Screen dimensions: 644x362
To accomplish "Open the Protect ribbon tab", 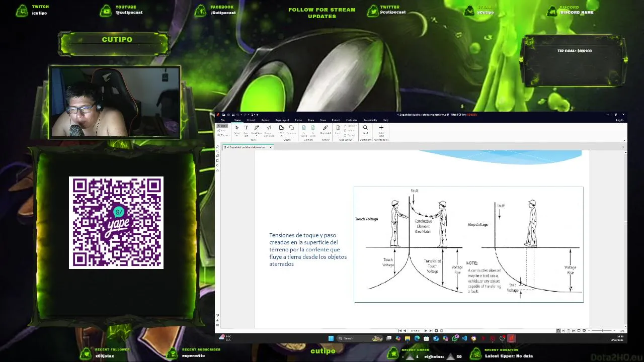I will click(336, 120).
